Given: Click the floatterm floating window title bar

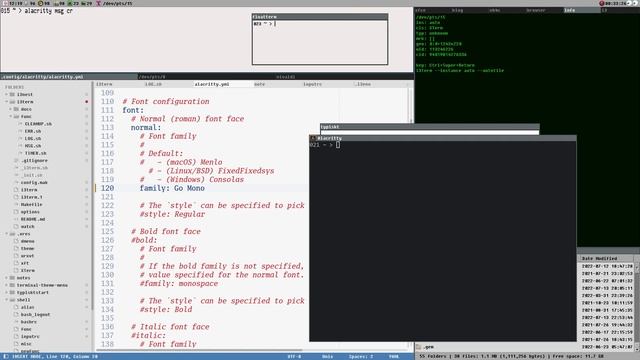Looking at the screenshot, I should coord(320,17).
